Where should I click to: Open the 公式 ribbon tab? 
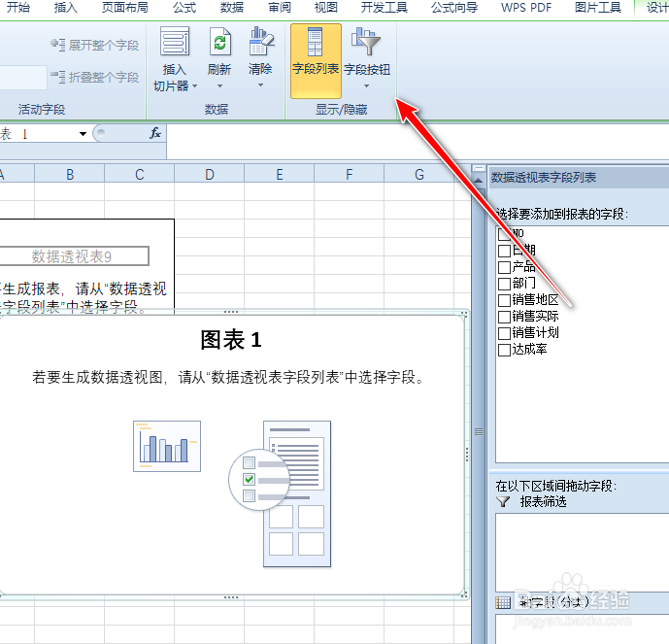(184, 7)
